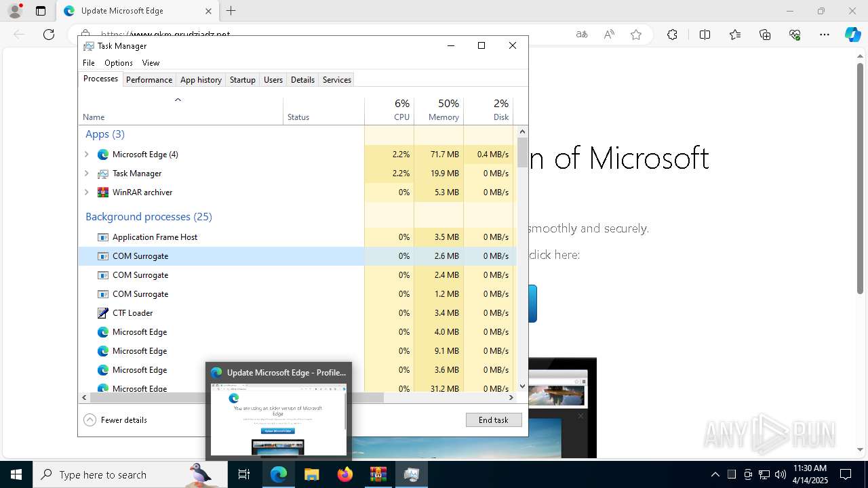Expand WinRAR archiver process group

(86, 192)
